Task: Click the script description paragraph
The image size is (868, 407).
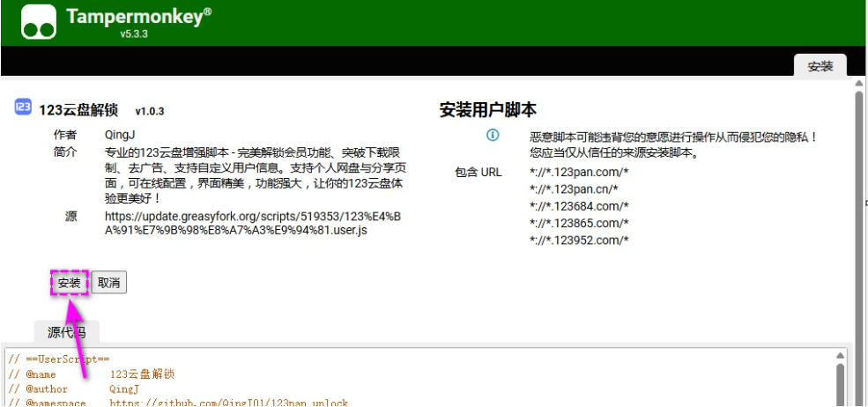Action: pyautogui.click(x=256, y=175)
